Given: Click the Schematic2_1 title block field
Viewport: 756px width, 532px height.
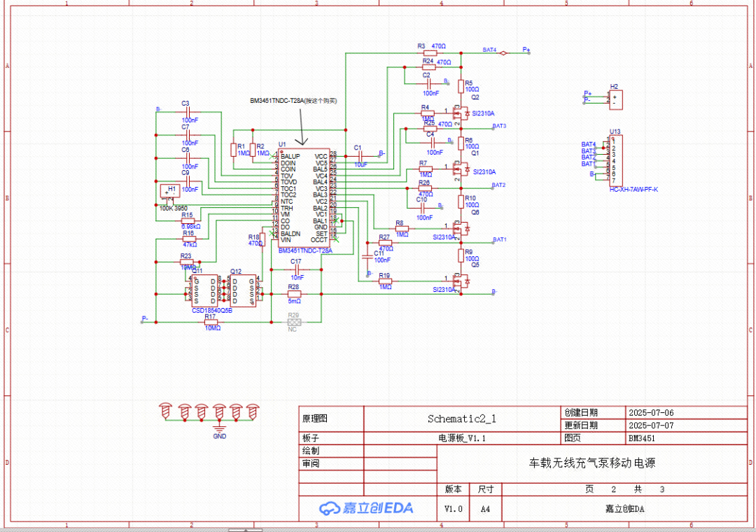Looking at the screenshot, I should (461, 419).
